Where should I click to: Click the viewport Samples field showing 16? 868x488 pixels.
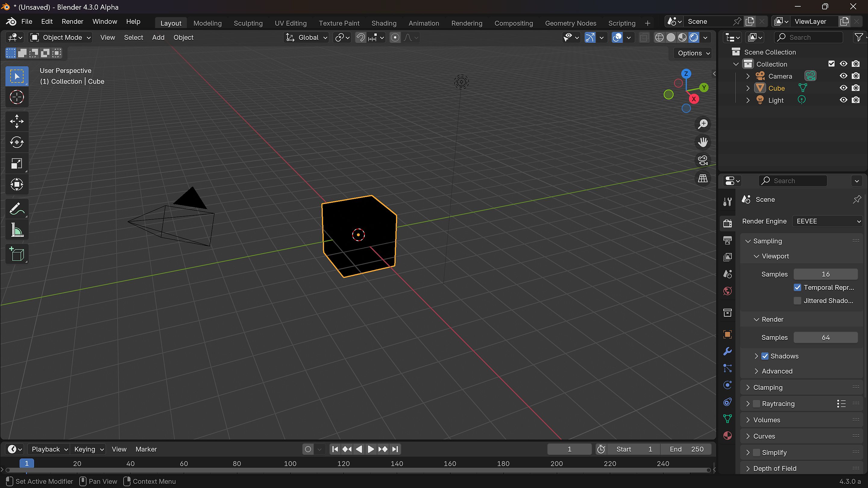coord(825,274)
